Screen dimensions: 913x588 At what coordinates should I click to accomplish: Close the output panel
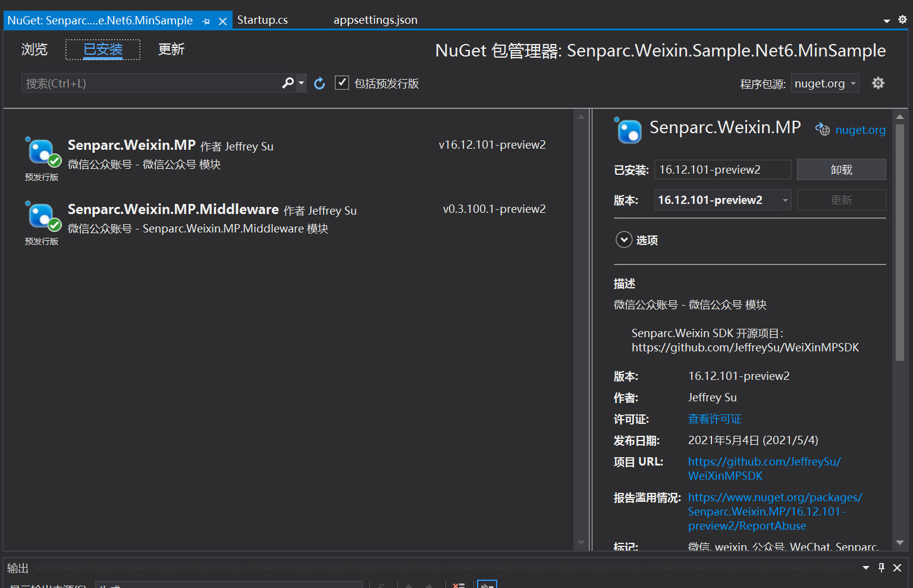[898, 568]
